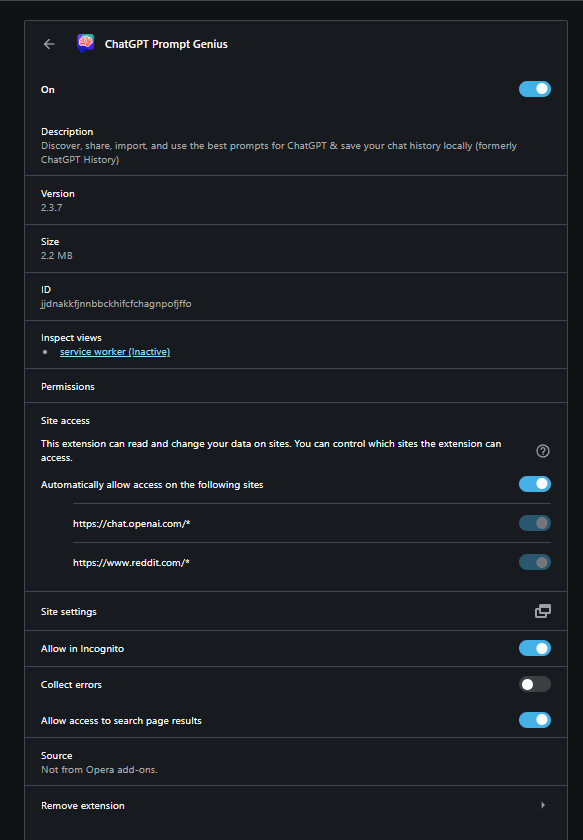The height and width of the screenshot is (840, 583).
Task: Turn off the extension with the On toggle
Action: click(x=534, y=88)
